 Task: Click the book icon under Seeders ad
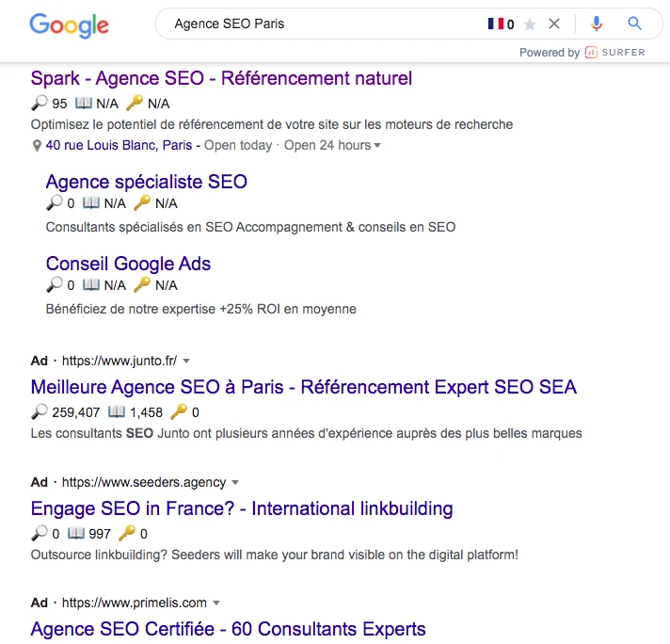76,533
